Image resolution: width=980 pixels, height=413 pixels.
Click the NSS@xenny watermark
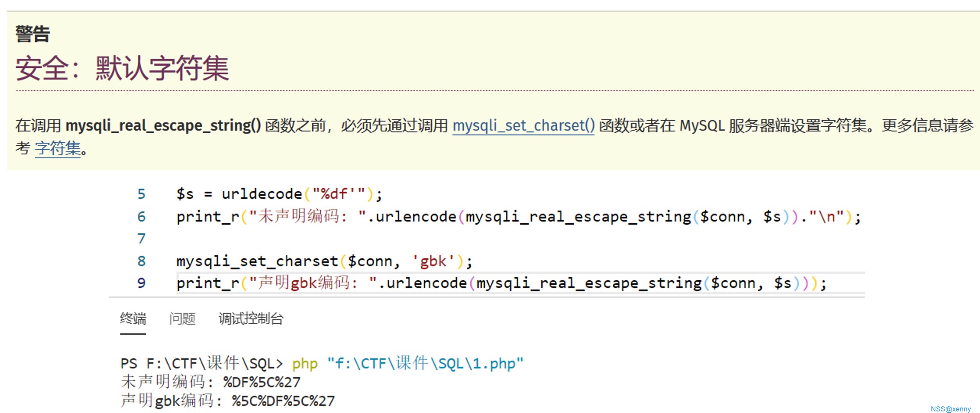[x=950, y=409]
